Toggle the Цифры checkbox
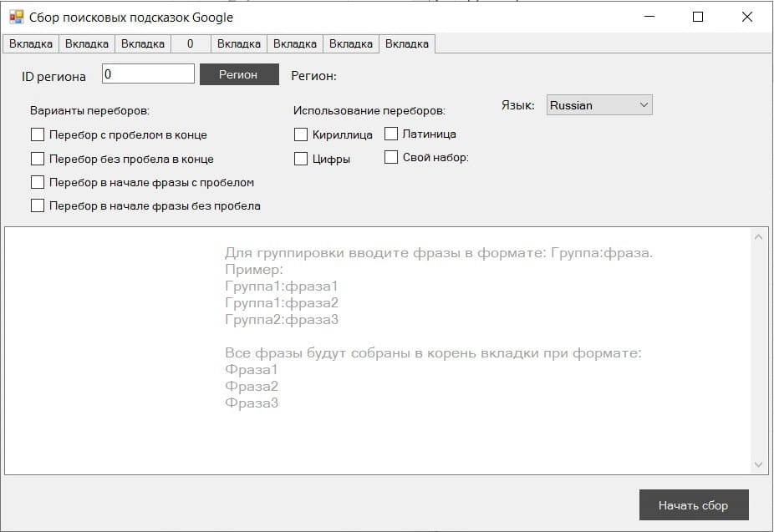 coord(301,159)
